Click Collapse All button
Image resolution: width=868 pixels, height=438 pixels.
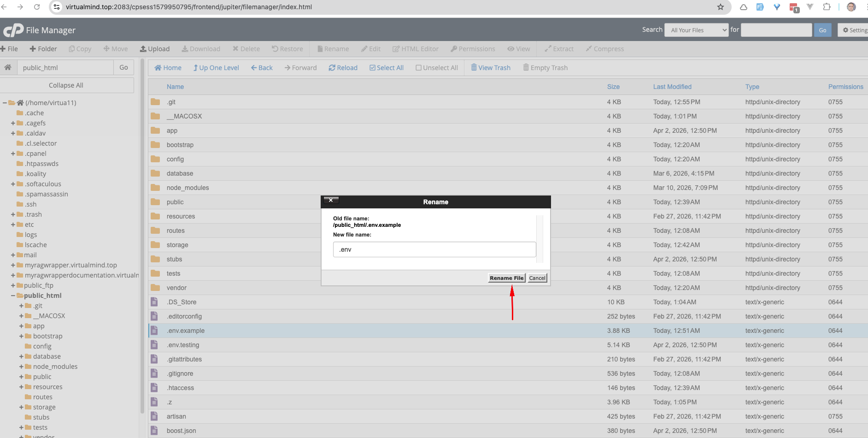(x=66, y=85)
